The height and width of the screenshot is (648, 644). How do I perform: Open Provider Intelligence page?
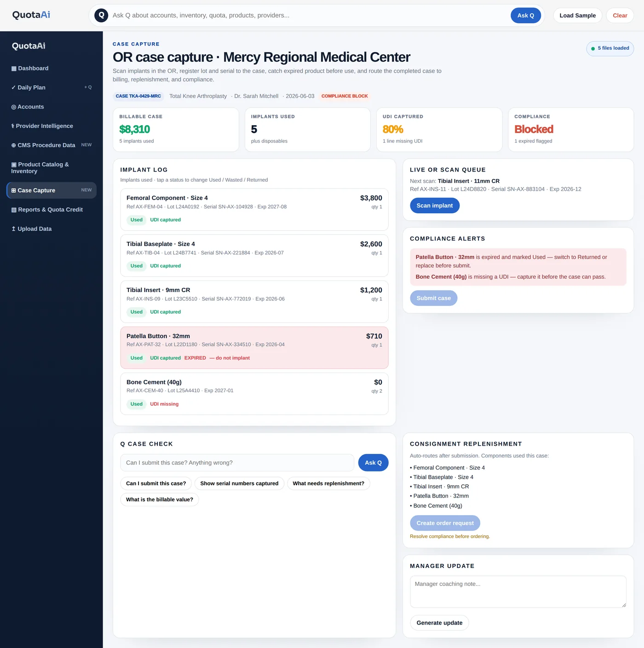(52, 126)
